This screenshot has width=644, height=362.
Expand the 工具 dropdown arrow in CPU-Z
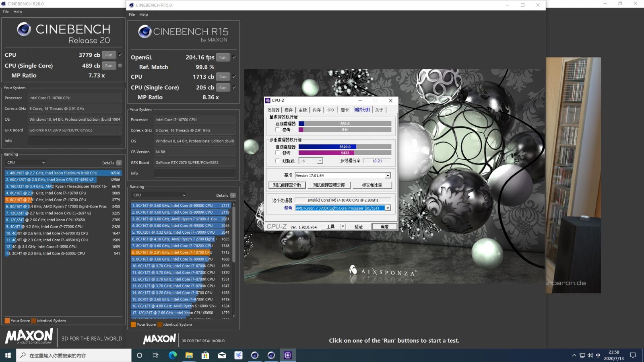click(343, 226)
